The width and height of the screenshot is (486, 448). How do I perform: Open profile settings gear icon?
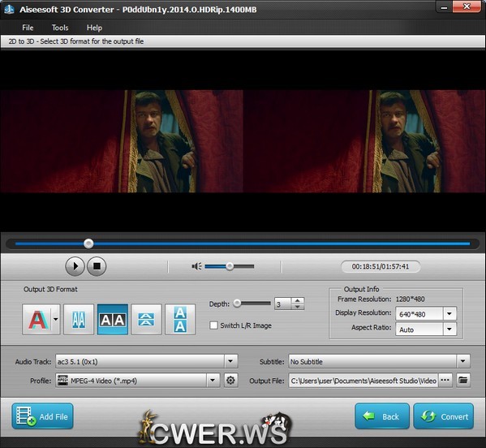pyautogui.click(x=230, y=380)
